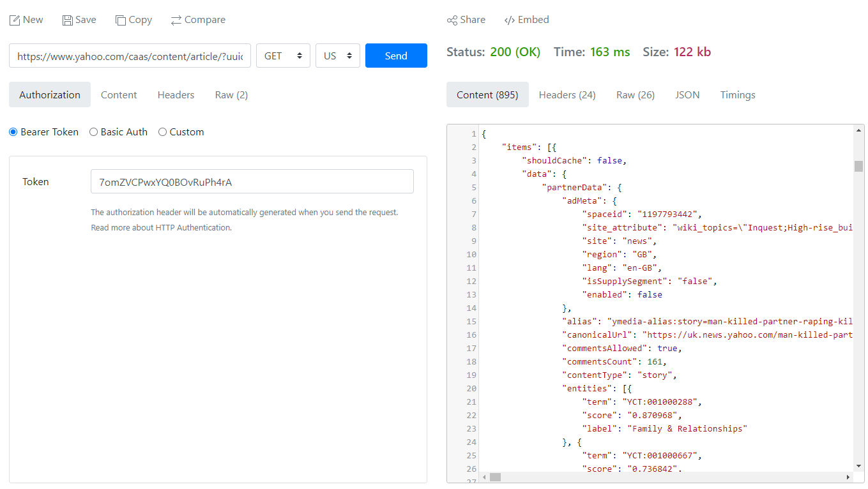868x489 pixels.
Task: Copy the request using the Copy icon
Action: [133, 20]
